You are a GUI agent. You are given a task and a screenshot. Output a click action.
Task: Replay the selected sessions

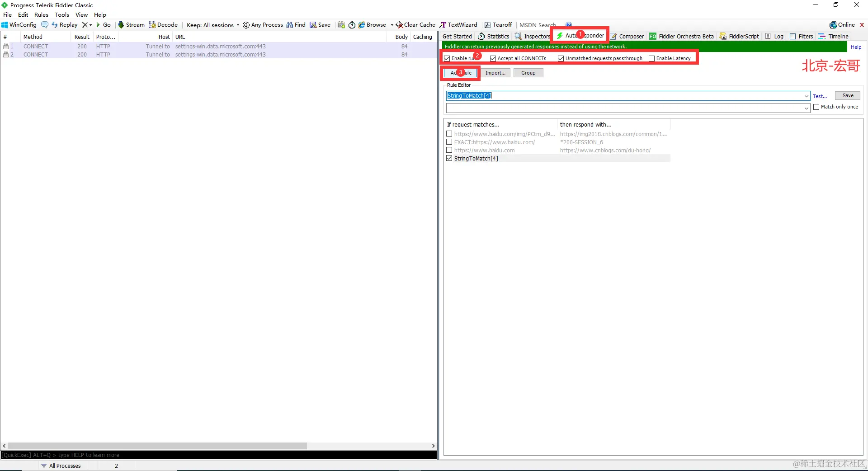point(65,25)
